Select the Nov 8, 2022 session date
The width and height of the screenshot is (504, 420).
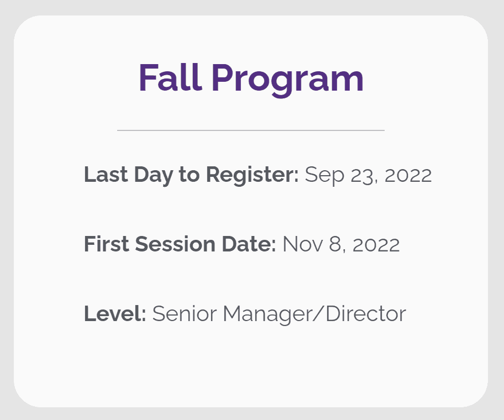point(341,244)
